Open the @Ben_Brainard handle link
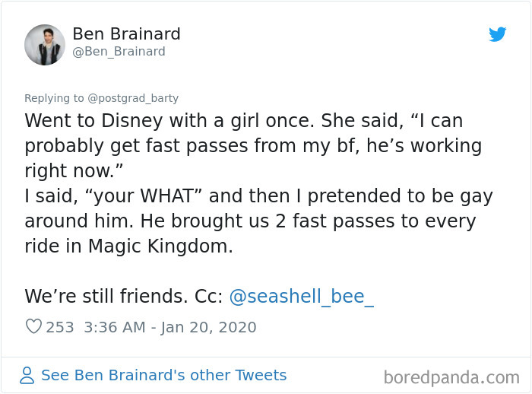Image resolution: width=532 pixels, height=394 pixels. point(119,52)
